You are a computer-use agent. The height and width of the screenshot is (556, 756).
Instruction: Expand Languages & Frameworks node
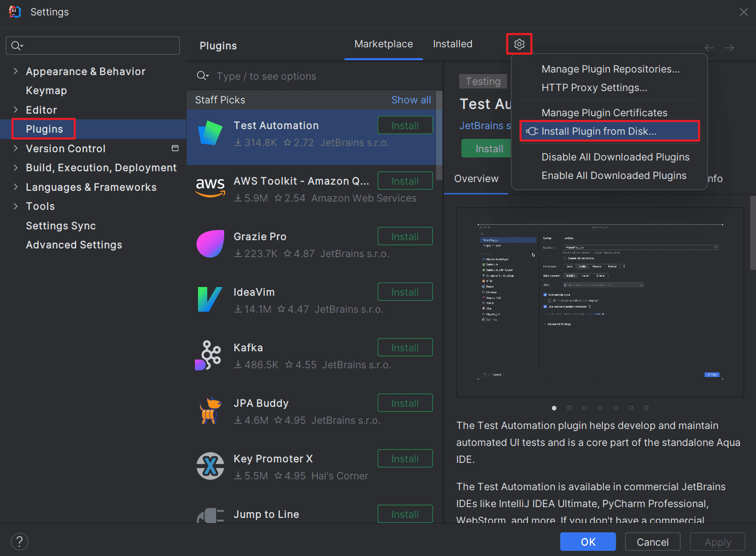[15, 187]
